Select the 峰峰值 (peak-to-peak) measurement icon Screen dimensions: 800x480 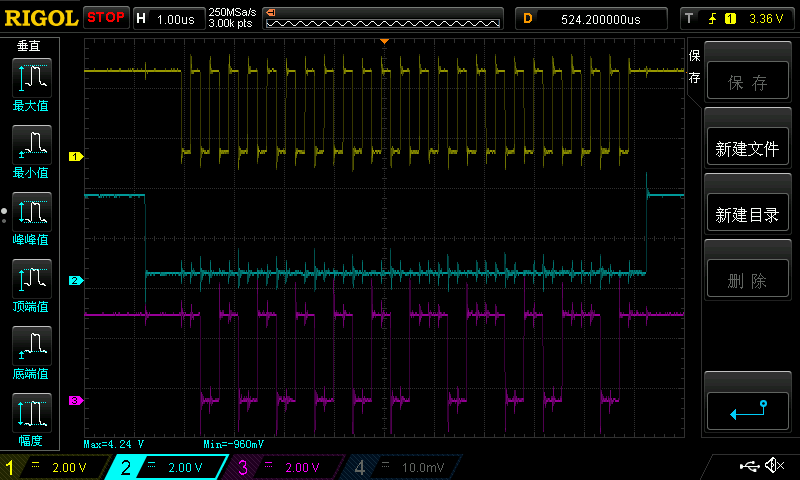pos(31,212)
